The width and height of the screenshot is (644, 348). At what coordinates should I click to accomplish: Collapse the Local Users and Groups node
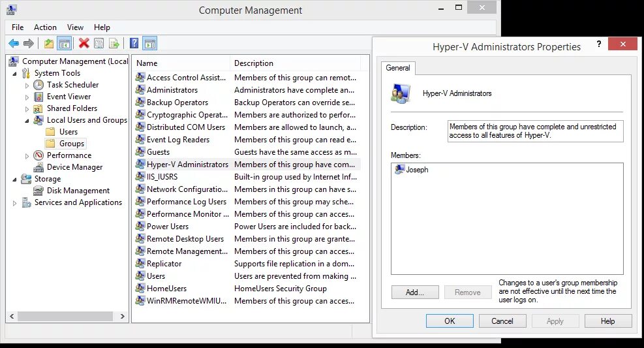pyautogui.click(x=27, y=121)
